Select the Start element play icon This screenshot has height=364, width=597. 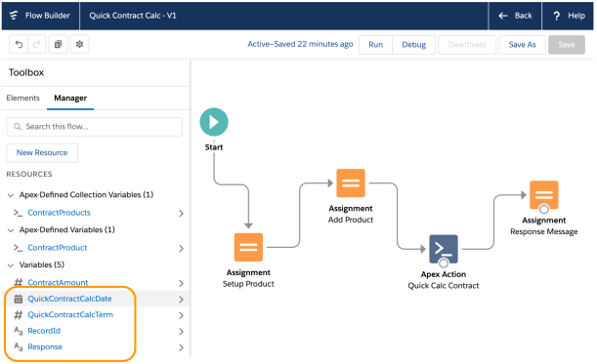(x=214, y=122)
